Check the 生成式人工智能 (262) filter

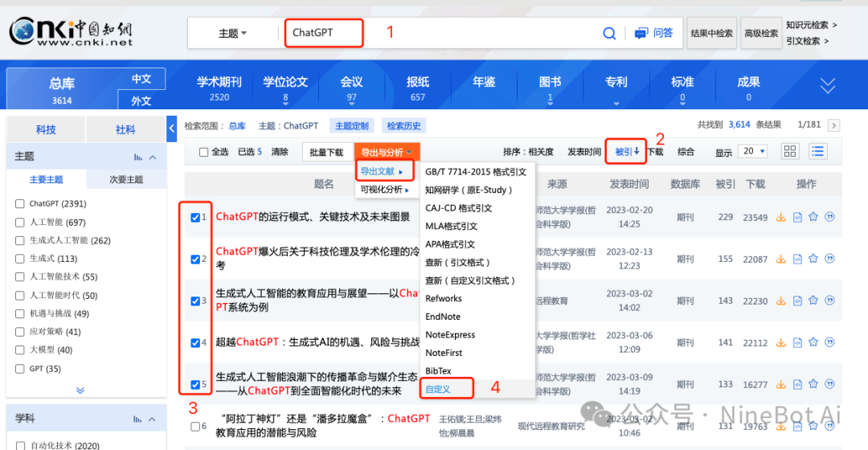[x=20, y=240]
